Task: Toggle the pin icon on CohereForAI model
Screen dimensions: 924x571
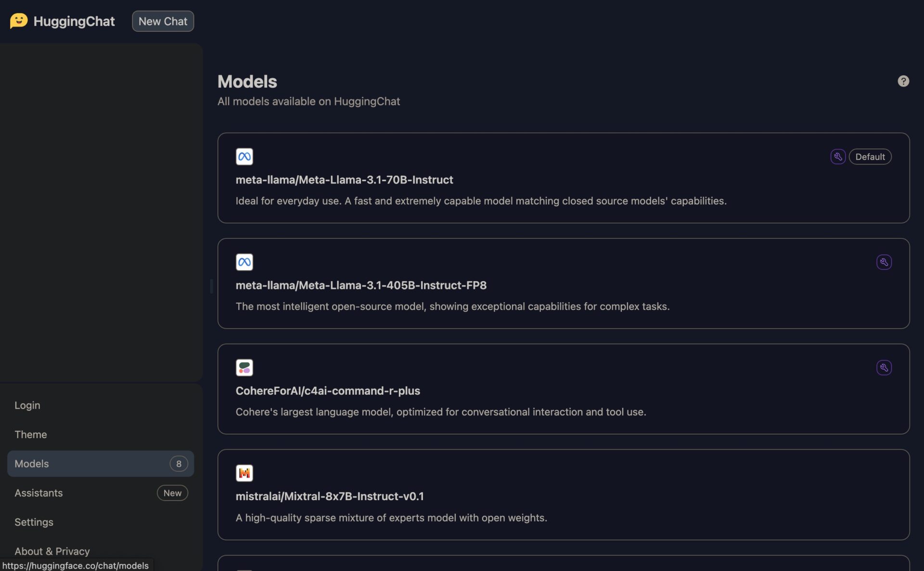Action: (884, 367)
